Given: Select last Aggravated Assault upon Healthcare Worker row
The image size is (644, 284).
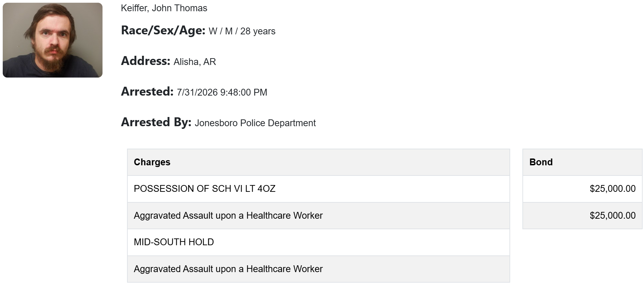Looking at the screenshot, I should (318, 269).
